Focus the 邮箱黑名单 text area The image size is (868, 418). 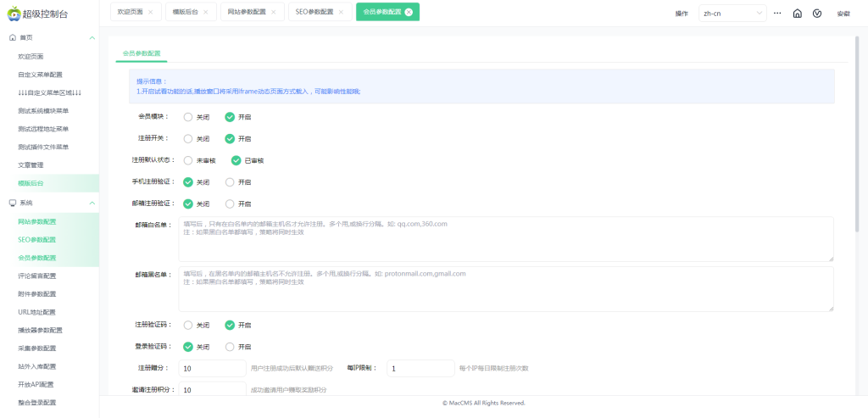pyautogui.click(x=506, y=289)
